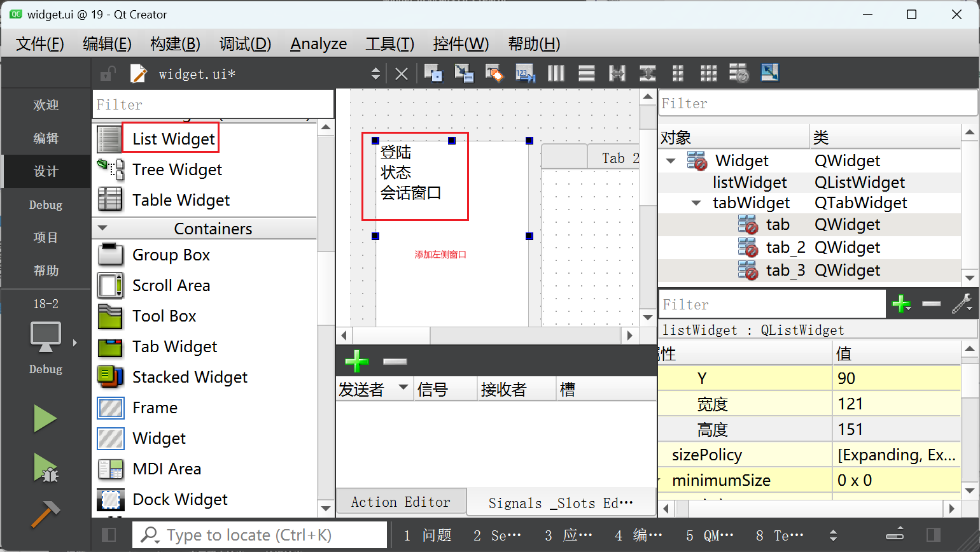Activate the Edit Buddies mode
This screenshot has width=980, height=552.
(494, 73)
